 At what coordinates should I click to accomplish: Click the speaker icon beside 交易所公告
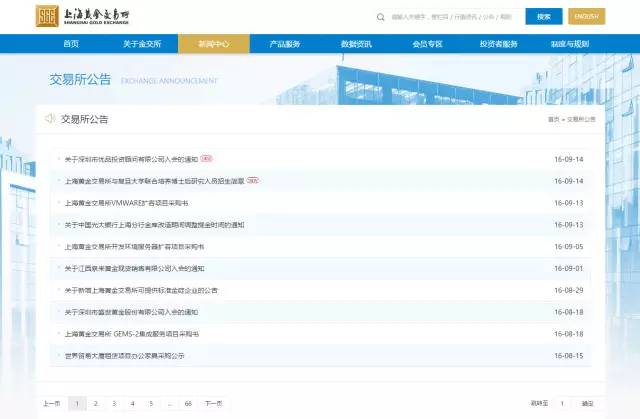click(50, 118)
